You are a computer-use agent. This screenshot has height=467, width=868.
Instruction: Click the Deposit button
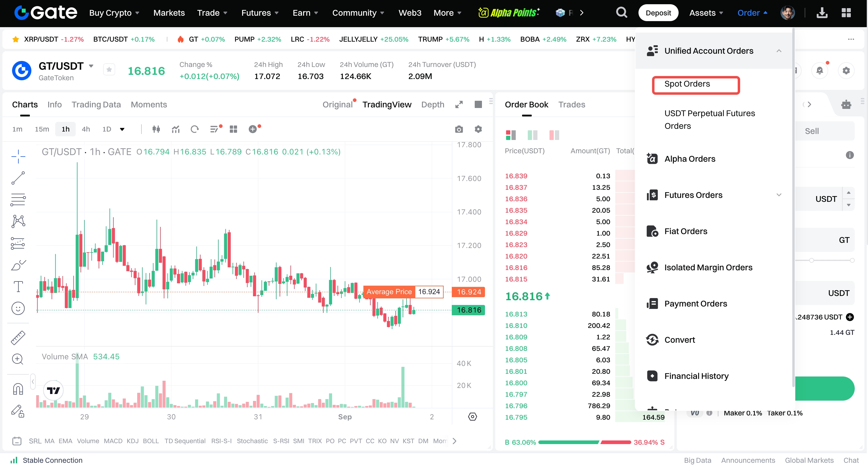pos(658,13)
